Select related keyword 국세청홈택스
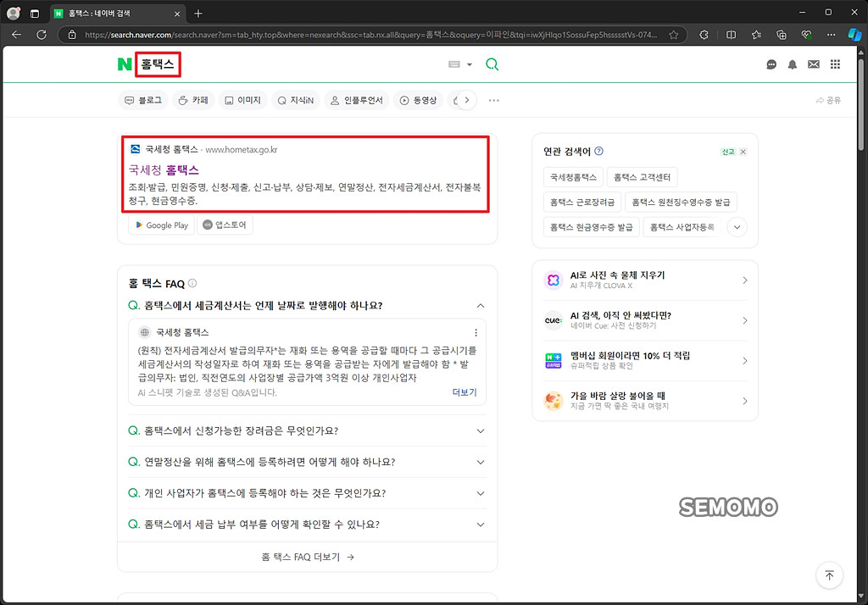Image resolution: width=868 pixels, height=605 pixels. pos(573,177)
